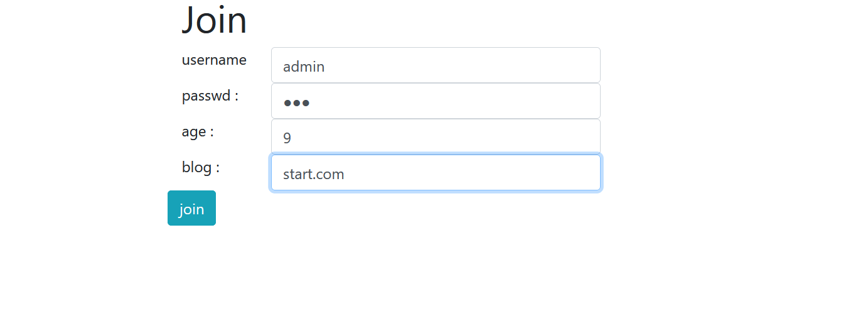Focus the passwd input field
The image size is (868, 318).
[436, 101]
